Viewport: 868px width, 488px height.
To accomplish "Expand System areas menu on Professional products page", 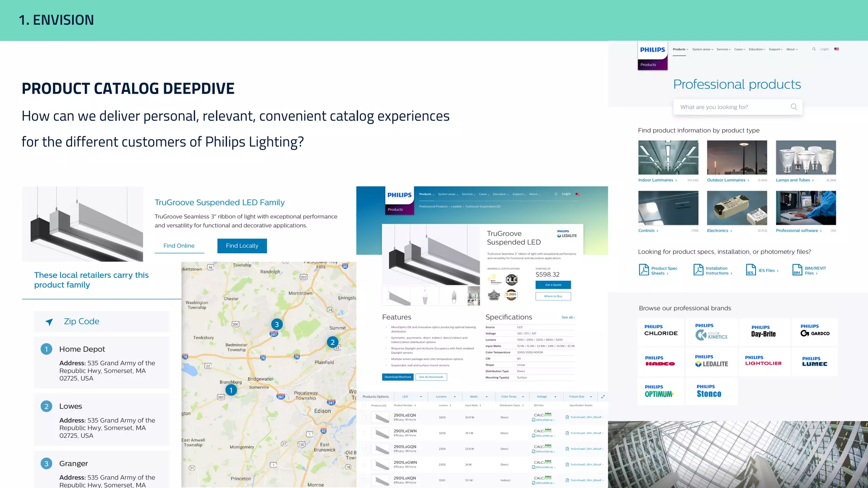I will coord(703,50).
